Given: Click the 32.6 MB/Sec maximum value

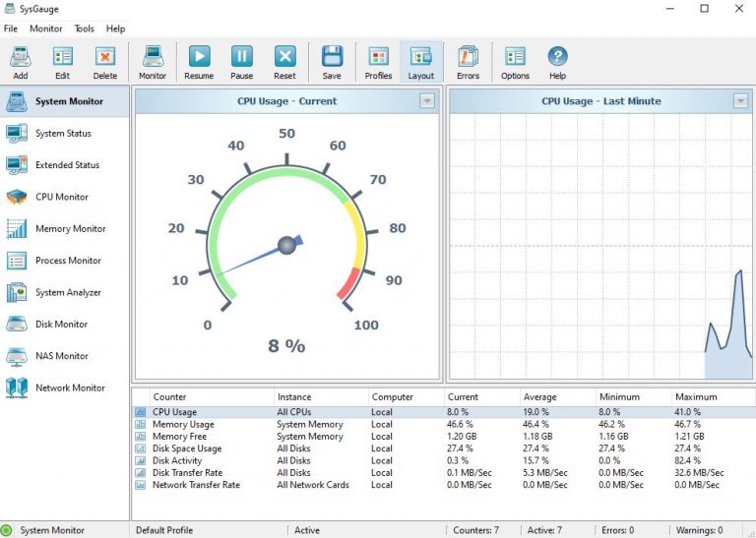Looking at the screenshot, I should pyautogui.click(x=699, y=472).
